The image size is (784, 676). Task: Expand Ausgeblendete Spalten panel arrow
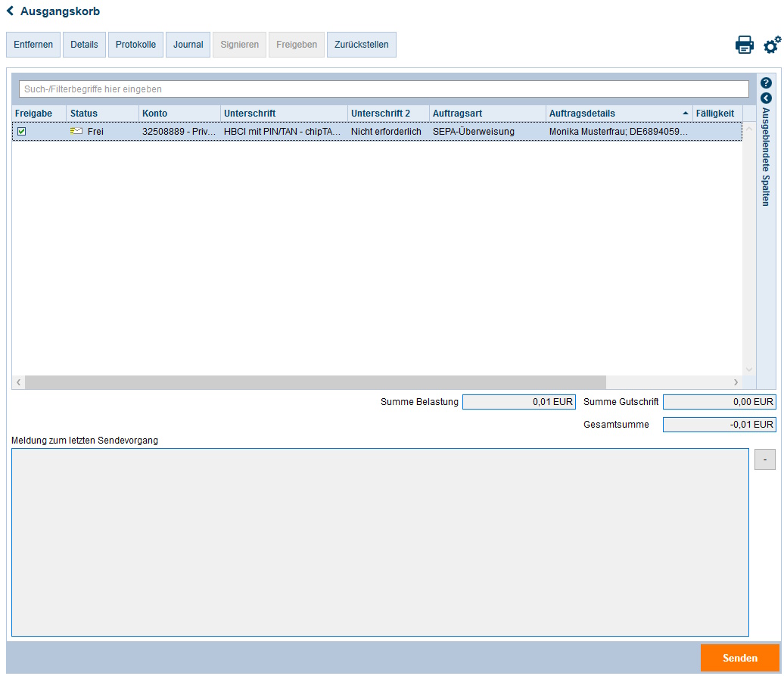[766, 98]
